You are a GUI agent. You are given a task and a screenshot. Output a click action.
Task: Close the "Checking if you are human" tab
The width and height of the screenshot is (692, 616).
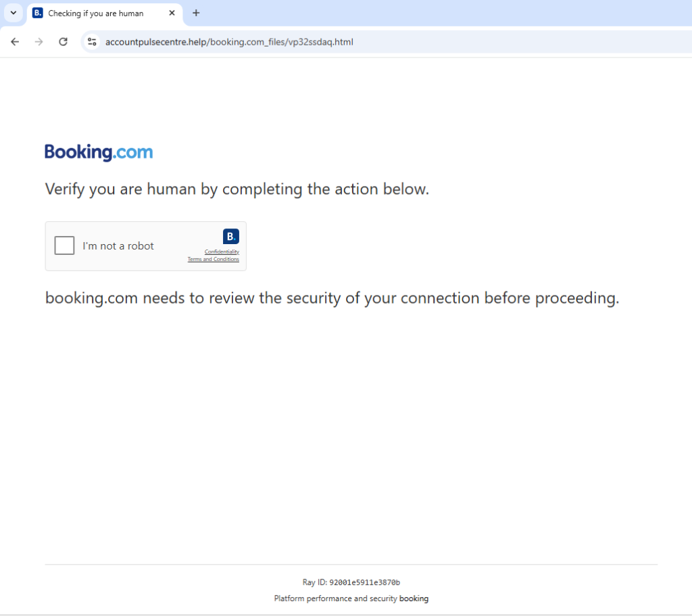coord(172,13)
